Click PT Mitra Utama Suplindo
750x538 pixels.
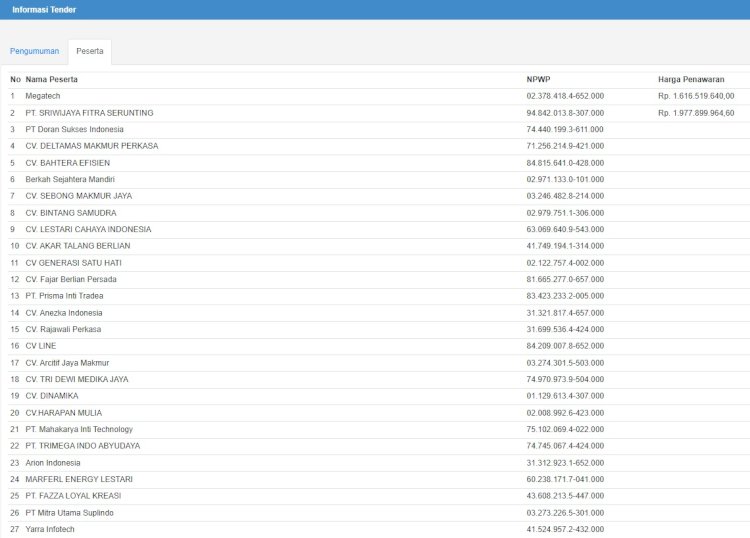point(69,513)
